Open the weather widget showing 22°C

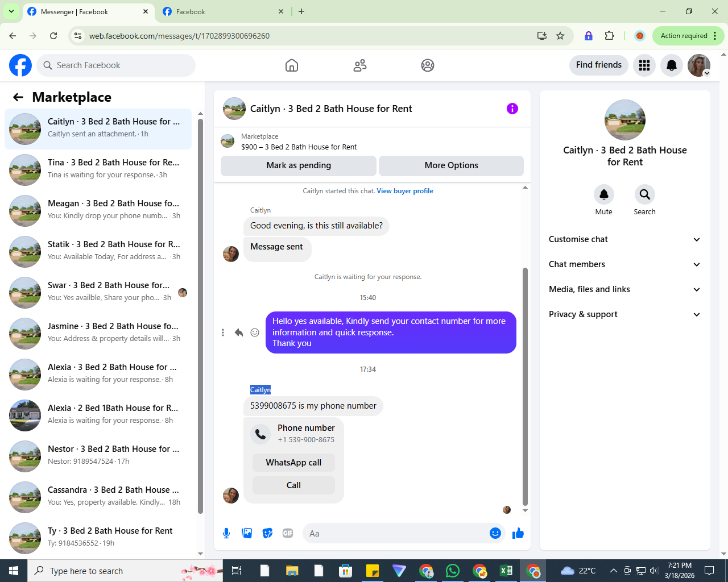tap(578, 571)
